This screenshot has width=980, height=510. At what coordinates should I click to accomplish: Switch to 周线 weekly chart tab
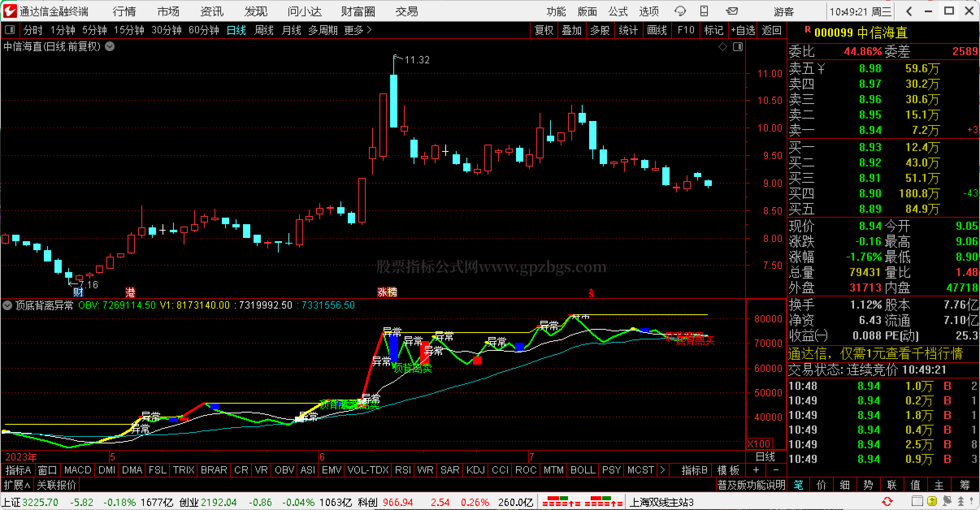tap(264, 30)
